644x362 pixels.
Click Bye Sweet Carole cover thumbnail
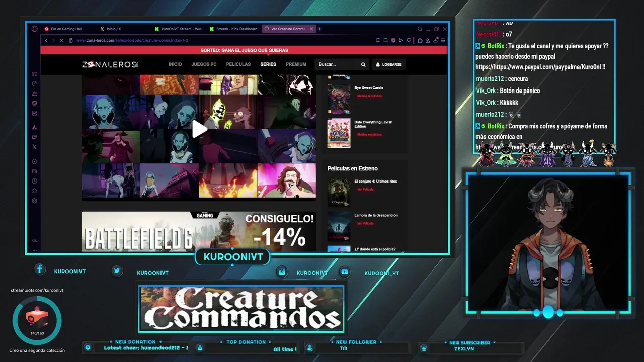tap(339, 99)
